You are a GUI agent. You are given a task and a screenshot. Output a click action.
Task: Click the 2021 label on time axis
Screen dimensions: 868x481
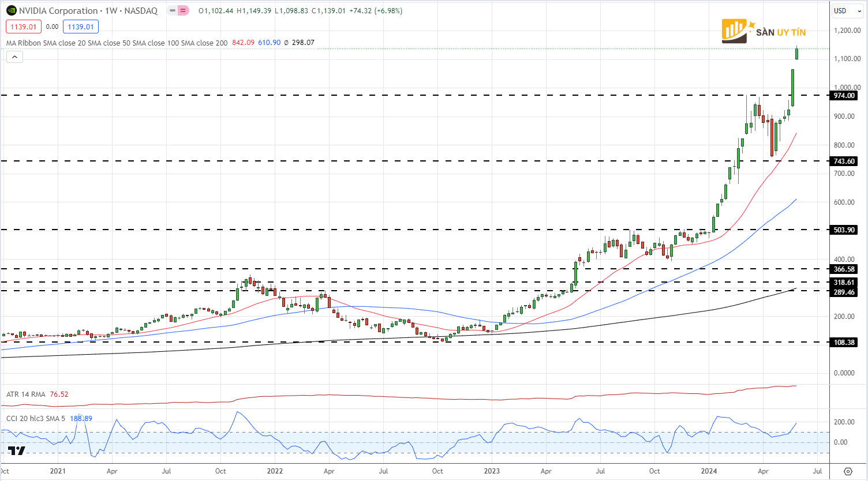pyautogui.click(x=58, y=471)
